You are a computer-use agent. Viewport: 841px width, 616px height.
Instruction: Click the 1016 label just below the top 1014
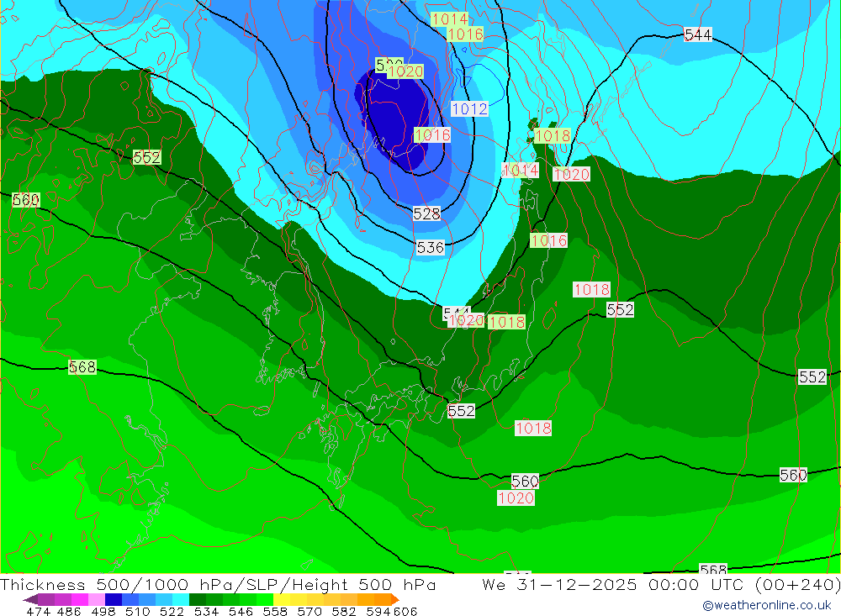(x=465, y=34)
